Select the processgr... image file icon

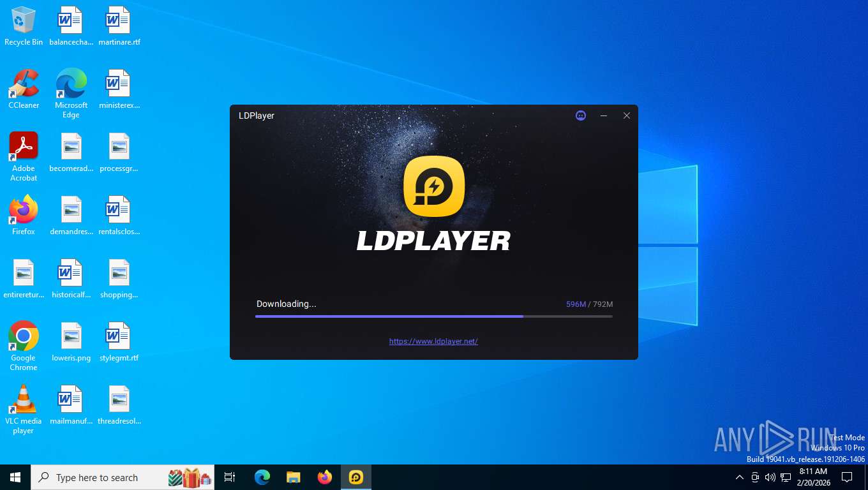119,153
